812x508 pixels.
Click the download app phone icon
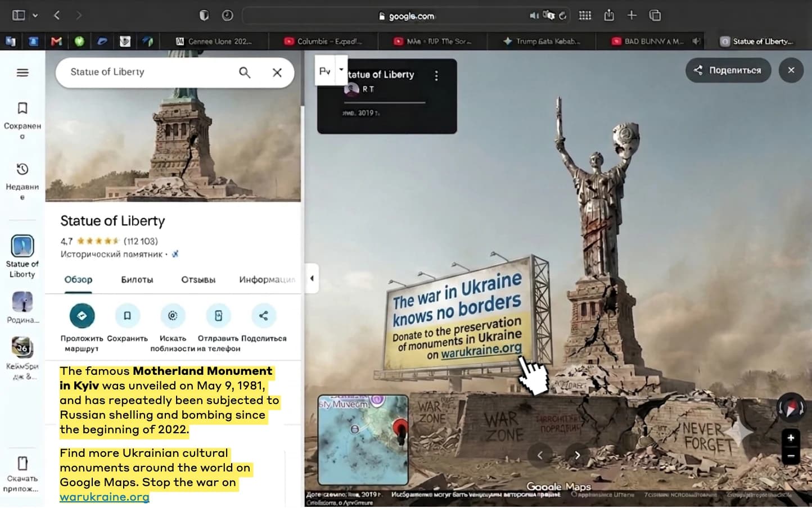pos(22,463)
